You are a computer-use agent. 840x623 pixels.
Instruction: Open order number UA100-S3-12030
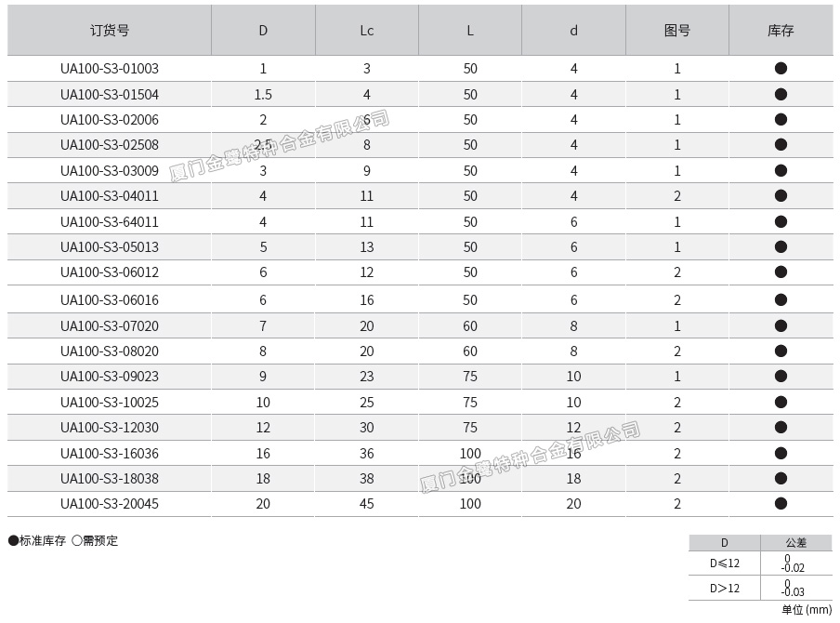(x=110, y=428)
